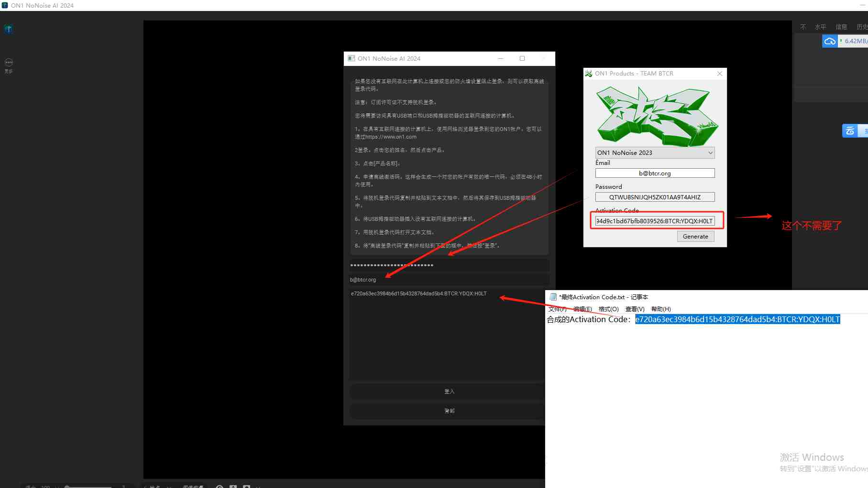868x488 pixels.
Task: Select the second square icon in the bottom toolbar
Action: [246, 486]
